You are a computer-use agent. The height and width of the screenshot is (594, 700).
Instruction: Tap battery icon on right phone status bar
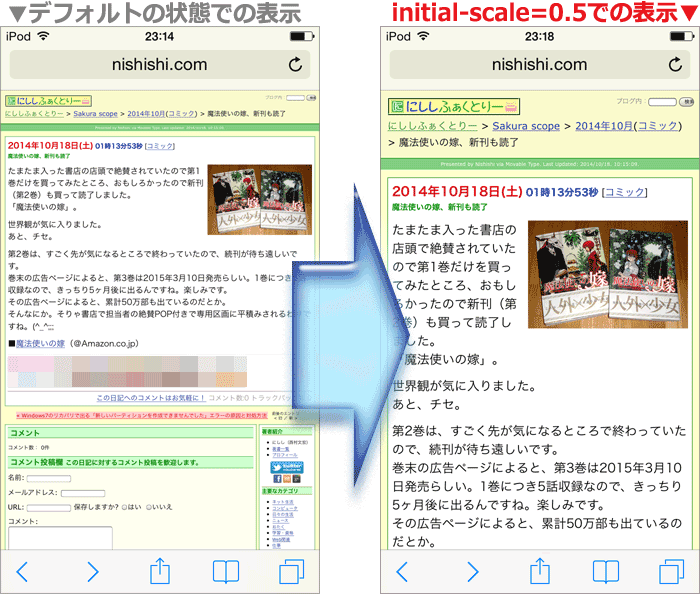click(682, 36)
